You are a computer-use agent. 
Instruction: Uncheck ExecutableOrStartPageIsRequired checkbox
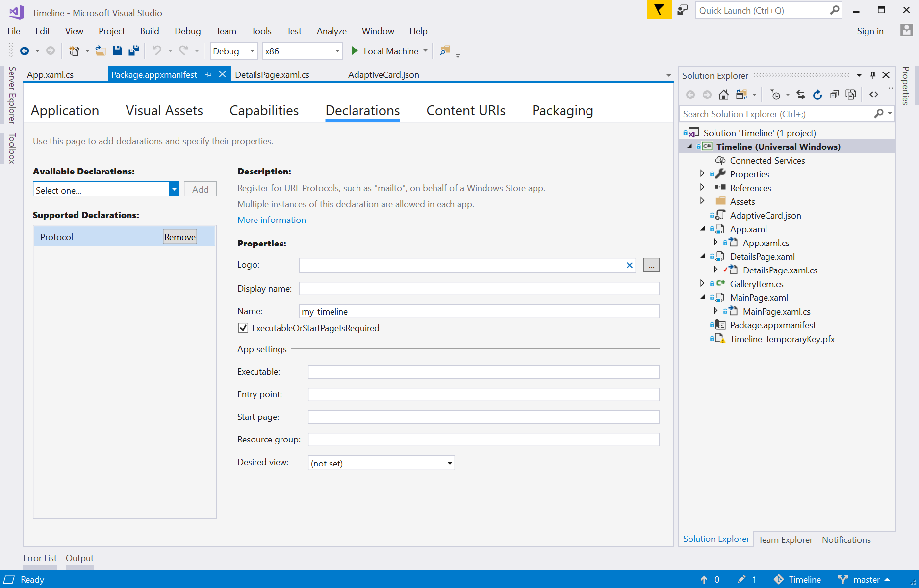[x=243, y=328]
